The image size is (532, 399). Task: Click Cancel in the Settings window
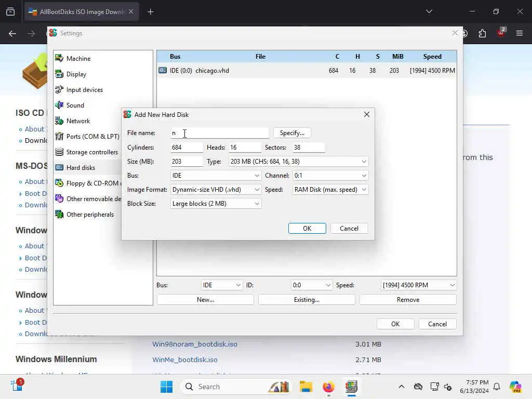[437, 324]
